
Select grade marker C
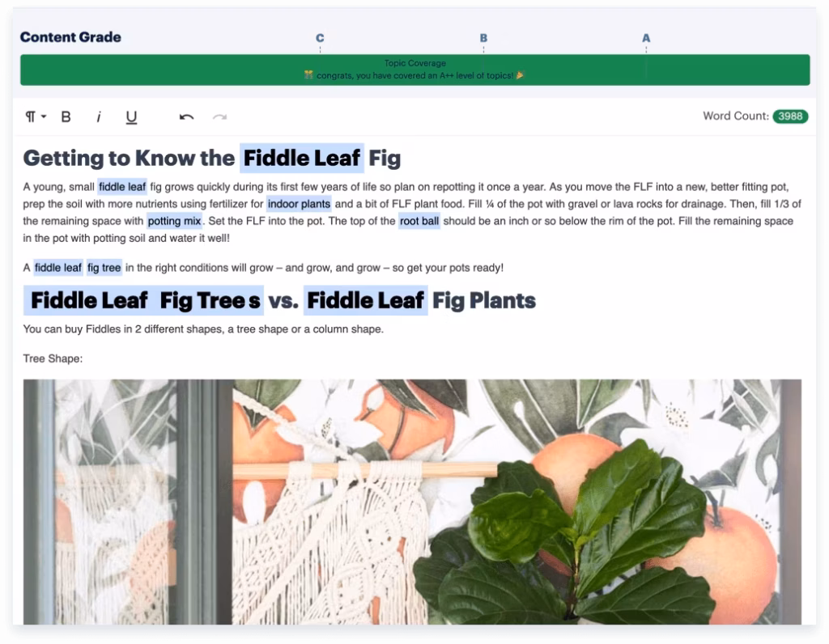click(320, 38)
